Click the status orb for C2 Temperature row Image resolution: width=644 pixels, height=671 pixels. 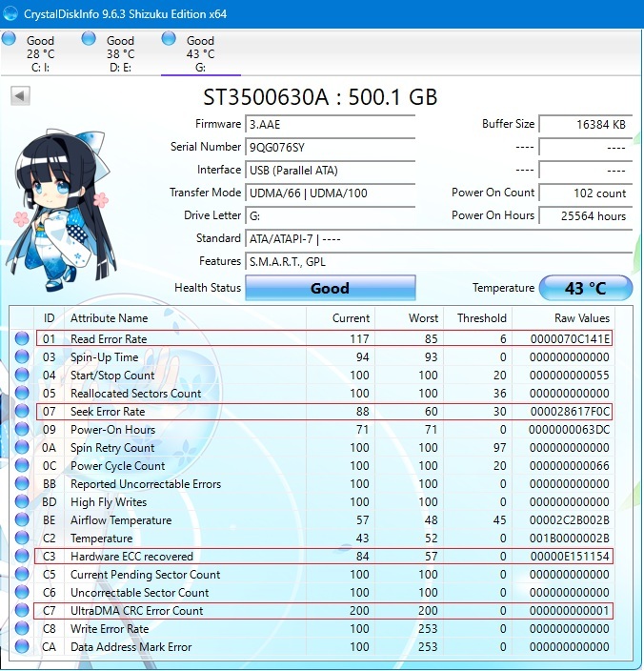point(22,538)
